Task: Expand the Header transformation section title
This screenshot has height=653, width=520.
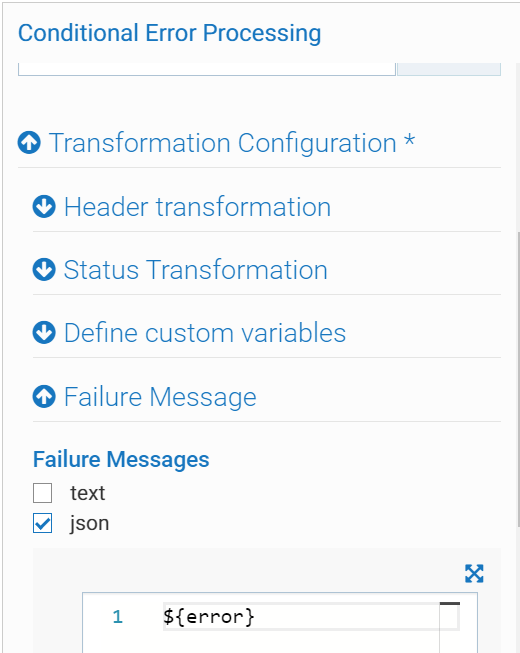Action: point(197,207)
